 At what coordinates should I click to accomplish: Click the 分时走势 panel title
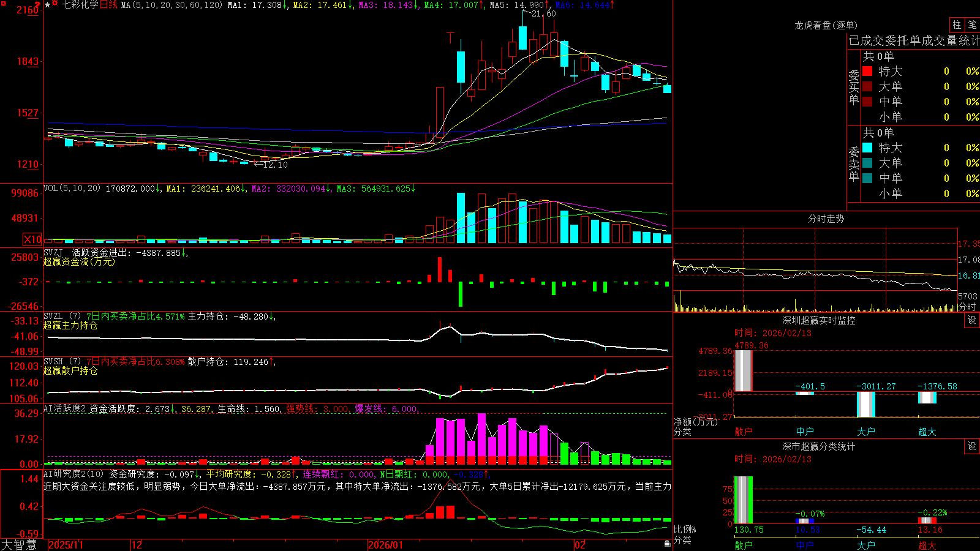coord(826,219)
